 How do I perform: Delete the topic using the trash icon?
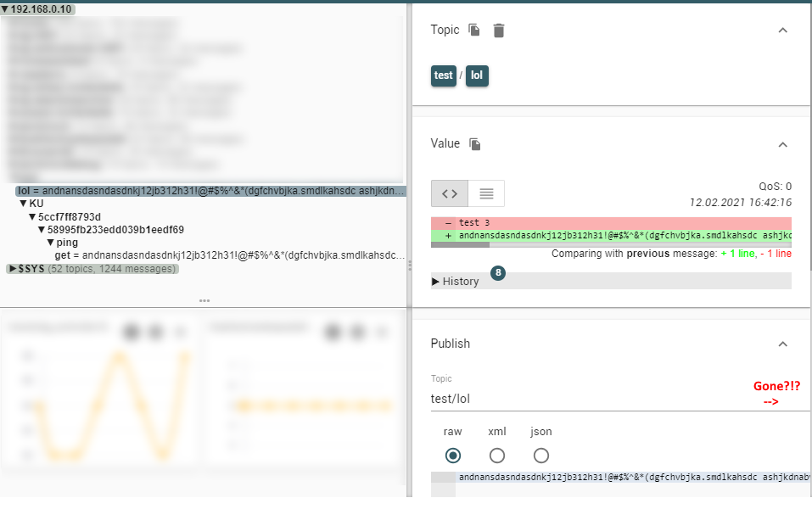499,30
